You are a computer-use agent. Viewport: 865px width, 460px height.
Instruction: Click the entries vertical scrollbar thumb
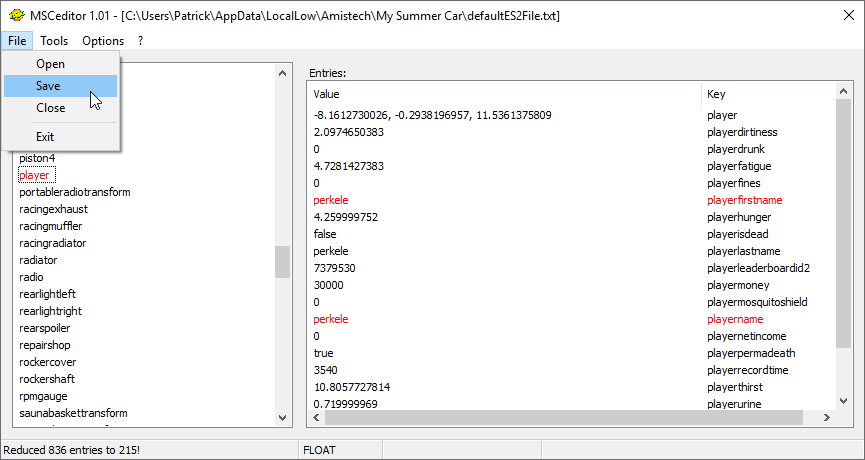pos(843,223)
